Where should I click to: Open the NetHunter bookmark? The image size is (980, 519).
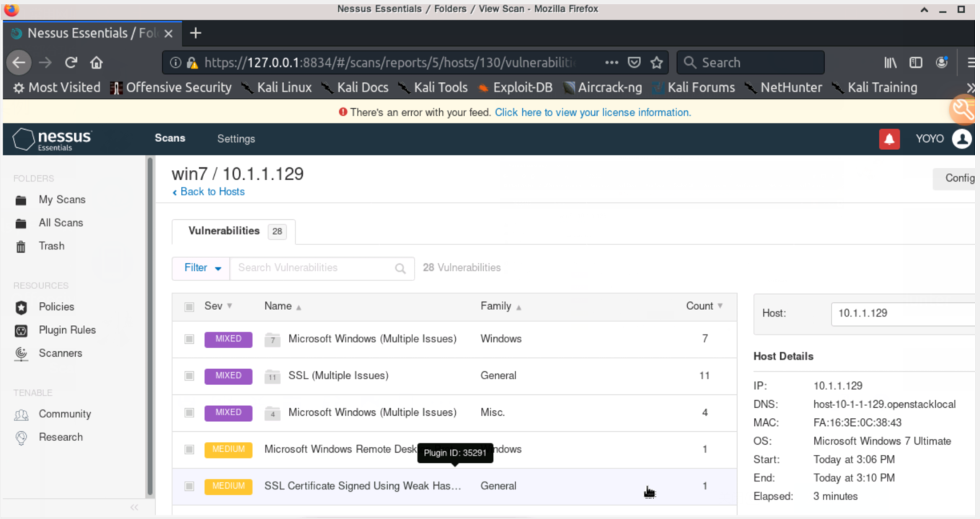tap(783, 87)
